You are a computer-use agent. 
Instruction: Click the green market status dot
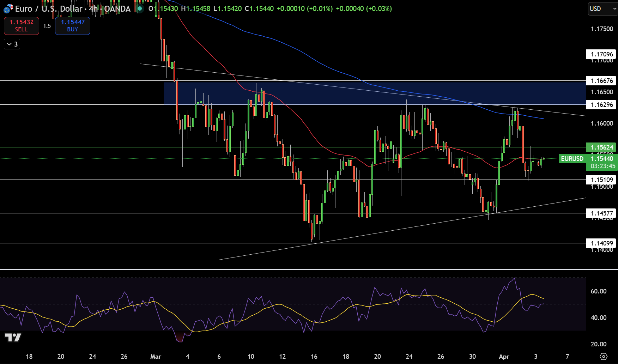point(140,9)
